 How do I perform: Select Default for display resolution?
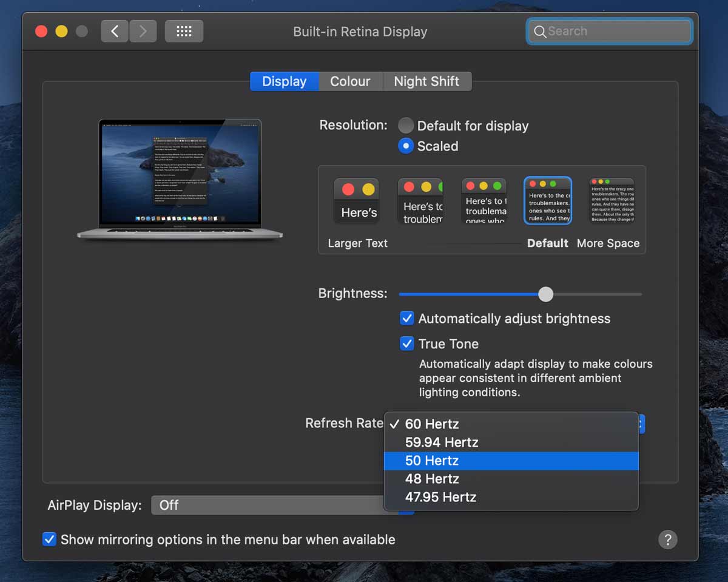[405, 126]
